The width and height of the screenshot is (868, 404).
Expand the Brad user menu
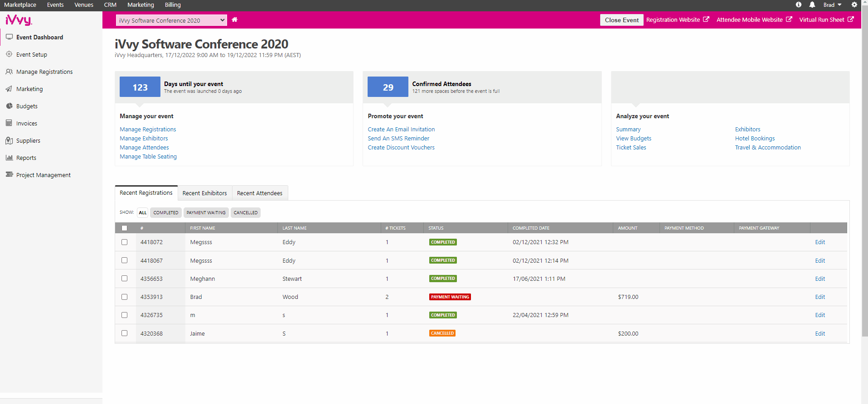(x=832, y=5)
